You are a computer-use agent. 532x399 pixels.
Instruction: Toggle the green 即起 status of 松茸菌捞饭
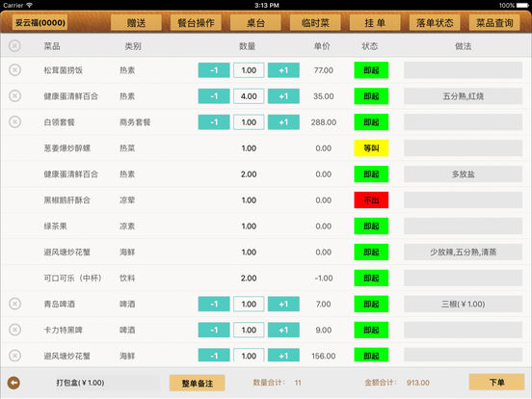pos(371,70)
